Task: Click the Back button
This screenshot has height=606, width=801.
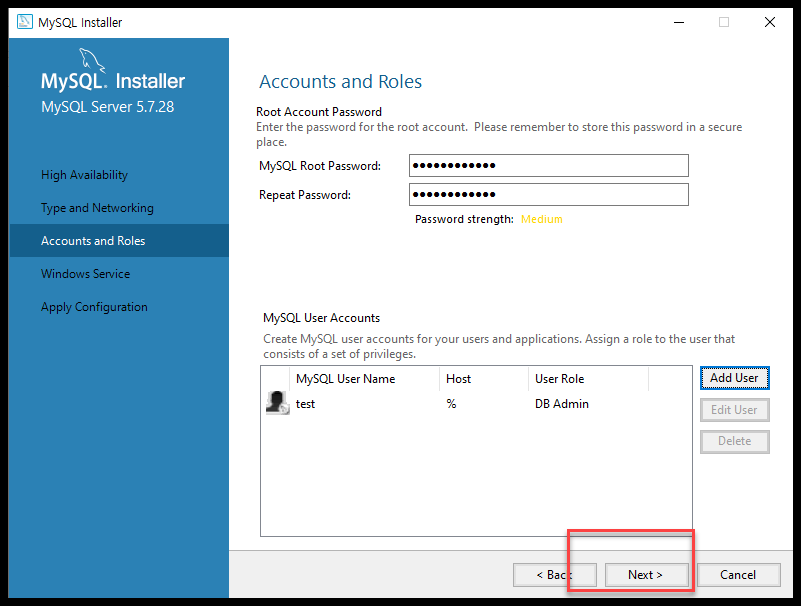Action: 555,575
